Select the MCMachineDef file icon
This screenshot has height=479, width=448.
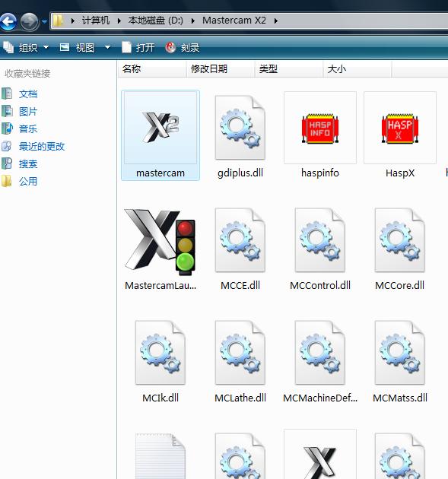pyautogui.click(x=320, y=353)
